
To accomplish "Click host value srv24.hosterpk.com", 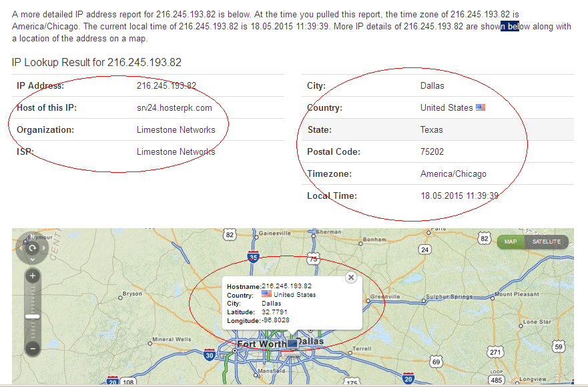I will tap(174, 108).
